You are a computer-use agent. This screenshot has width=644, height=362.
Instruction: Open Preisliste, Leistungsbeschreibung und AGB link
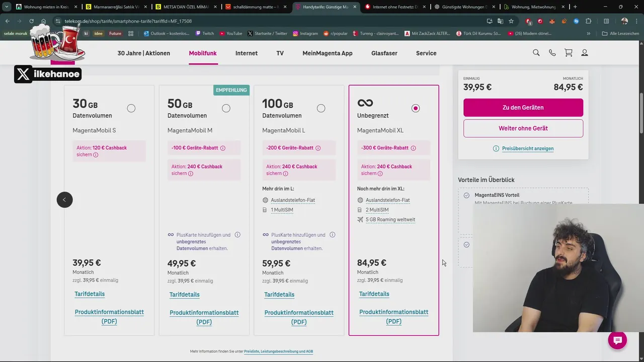[x=279, y=351]
